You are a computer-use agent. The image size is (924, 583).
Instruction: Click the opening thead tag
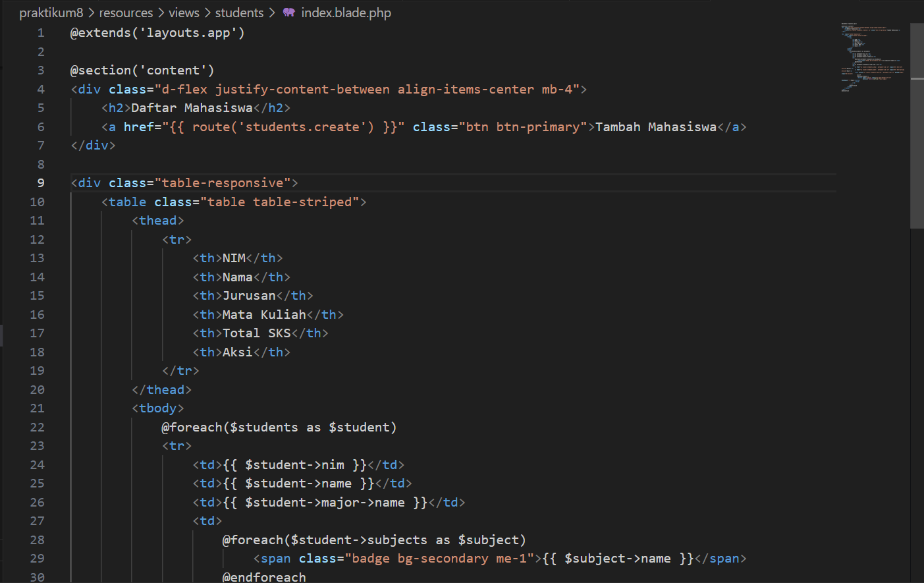pos(158,221)
